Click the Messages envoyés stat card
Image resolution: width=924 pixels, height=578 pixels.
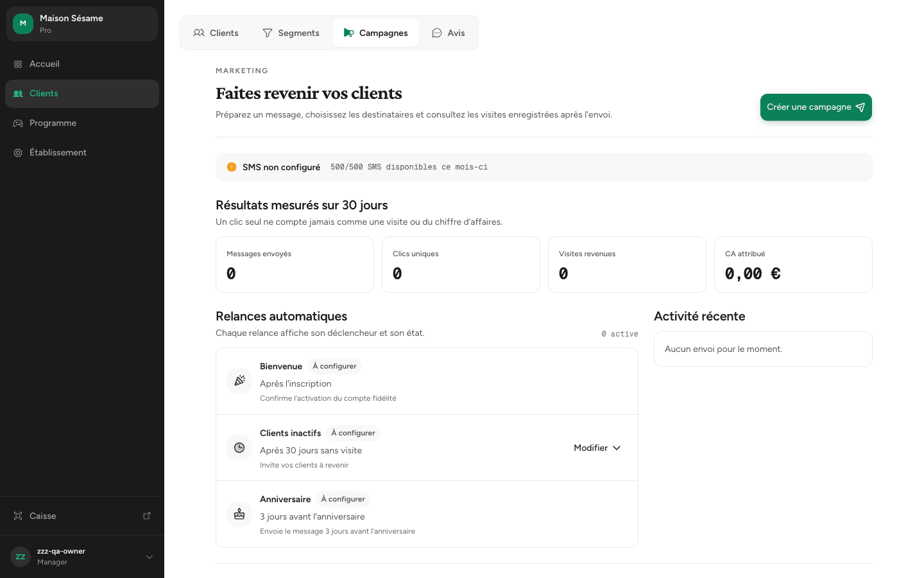click(x=295, y=265)
